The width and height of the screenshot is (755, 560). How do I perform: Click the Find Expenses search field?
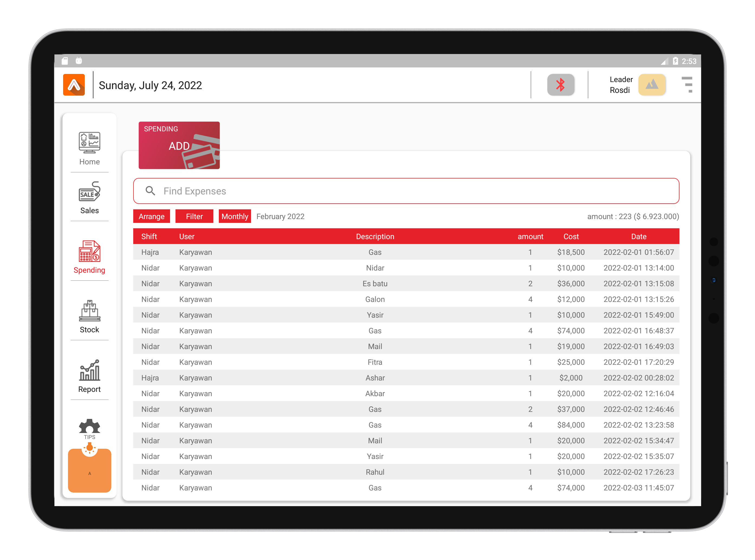(406, 191)
